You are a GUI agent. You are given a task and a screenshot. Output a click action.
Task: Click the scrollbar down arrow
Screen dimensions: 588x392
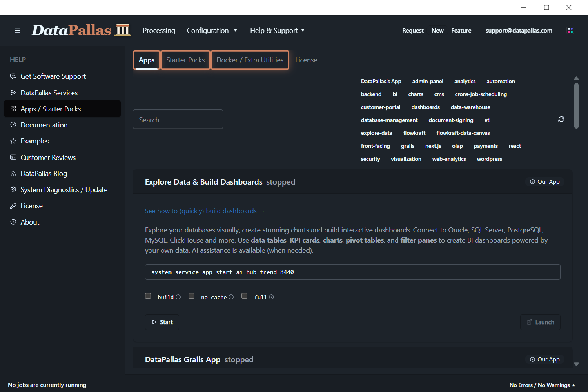[576, 364]
